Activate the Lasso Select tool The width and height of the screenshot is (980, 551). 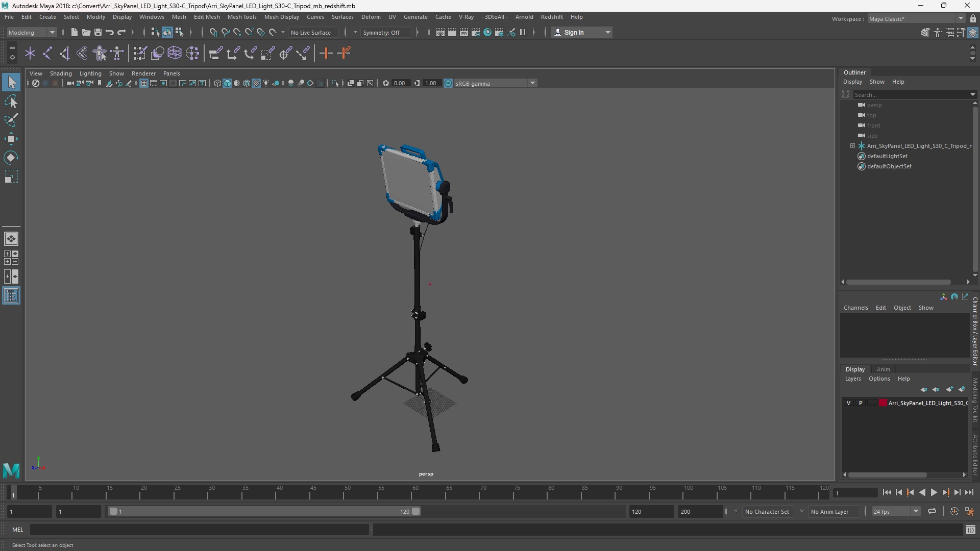11,102
